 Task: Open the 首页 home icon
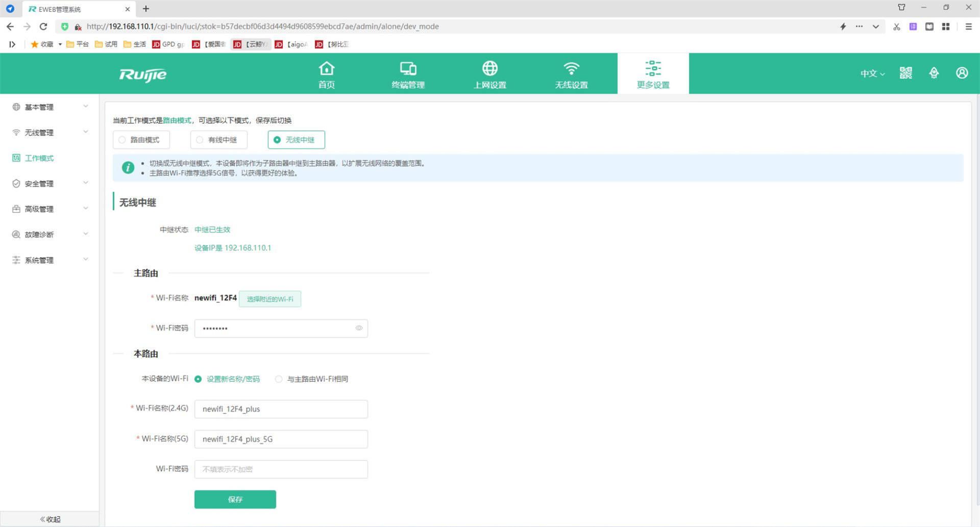(326, 68)
